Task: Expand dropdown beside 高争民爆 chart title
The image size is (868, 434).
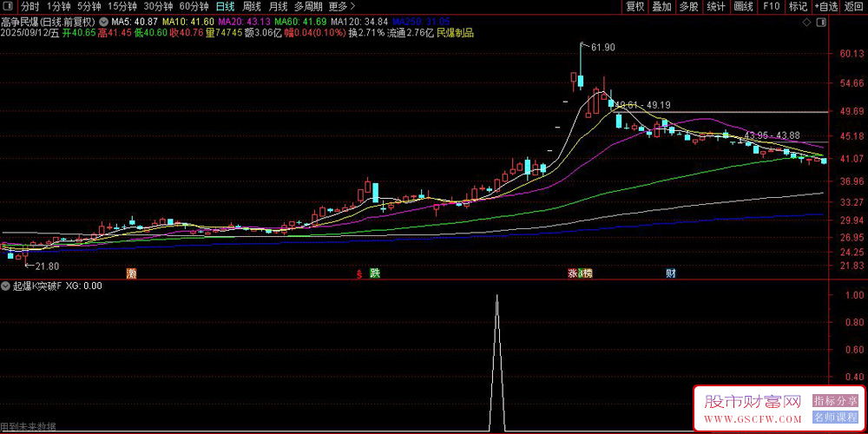Action: (x=103, y=23)
